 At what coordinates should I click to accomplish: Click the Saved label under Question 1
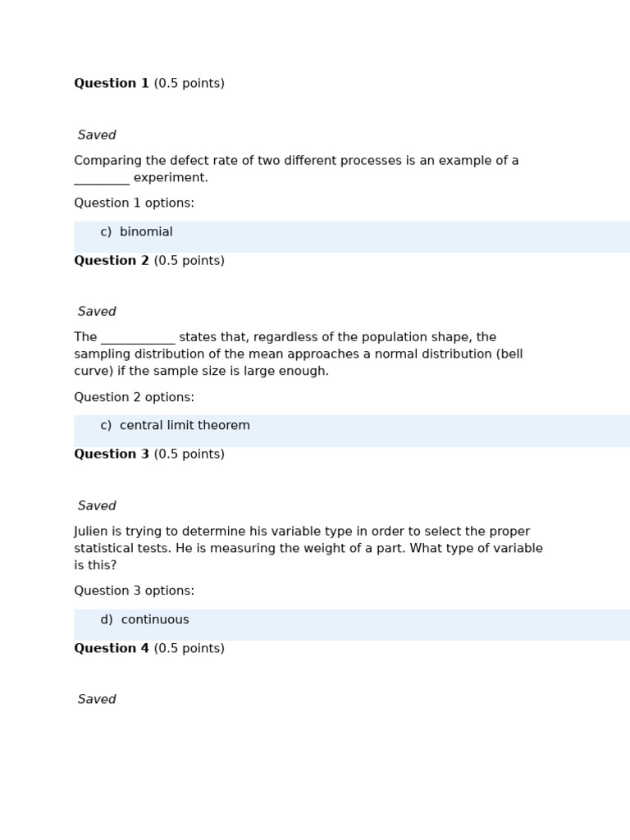(x=97, y=135)
